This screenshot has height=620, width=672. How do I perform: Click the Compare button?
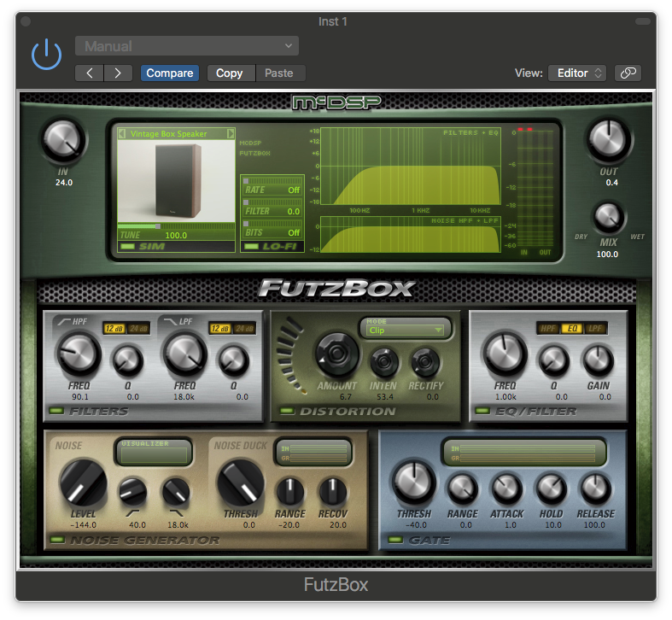[x=170, y=73]
